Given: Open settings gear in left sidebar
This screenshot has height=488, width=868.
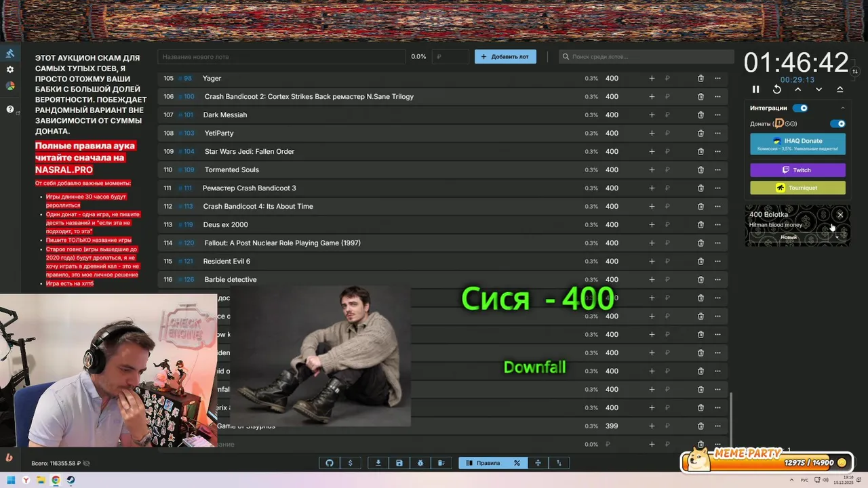Looking at the screenshot, I should tap(10, 70).
